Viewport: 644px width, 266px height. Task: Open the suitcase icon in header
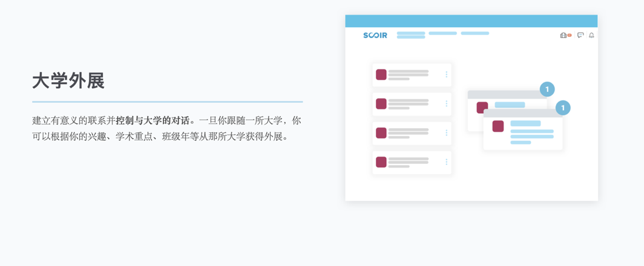pyautogui.click(x=563, y=35)
